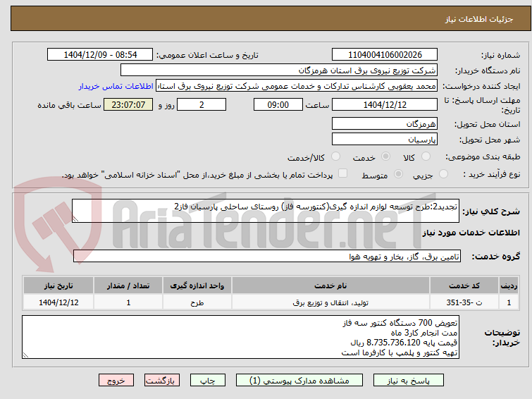The width and height of the screenshot is (532, 399).
Task: Click the 'تعداد / مقدار' column header
Action: click(x=128, y=286)
